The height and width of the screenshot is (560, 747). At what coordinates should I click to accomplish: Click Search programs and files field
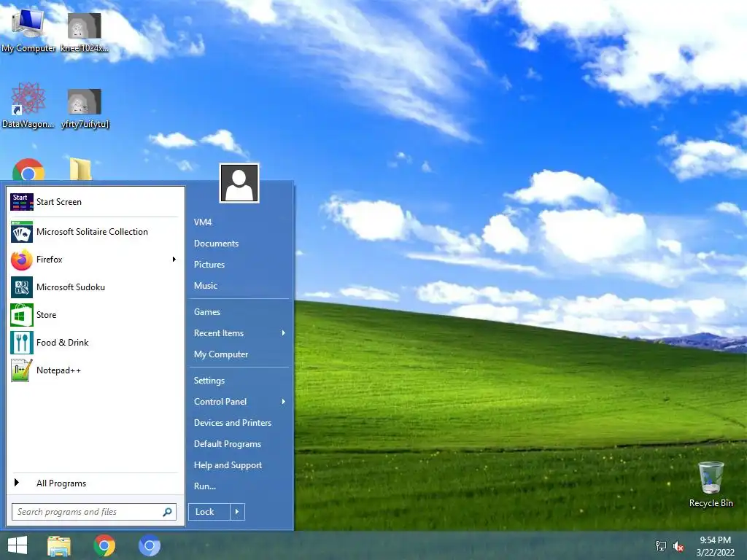[x=94, y=512]
